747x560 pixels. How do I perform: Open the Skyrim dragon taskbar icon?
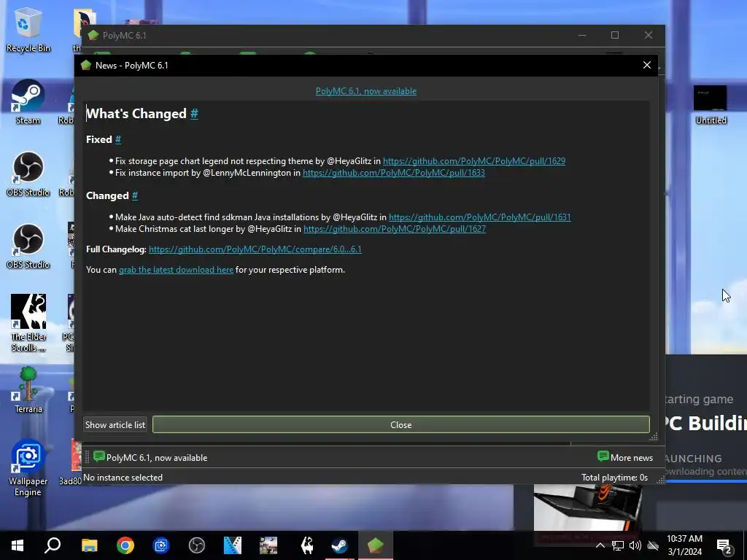point(307,545)
